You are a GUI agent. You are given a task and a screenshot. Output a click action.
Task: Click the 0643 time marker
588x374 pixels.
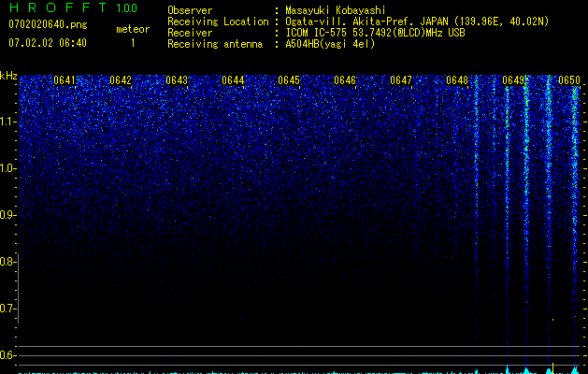click(177, 80)
